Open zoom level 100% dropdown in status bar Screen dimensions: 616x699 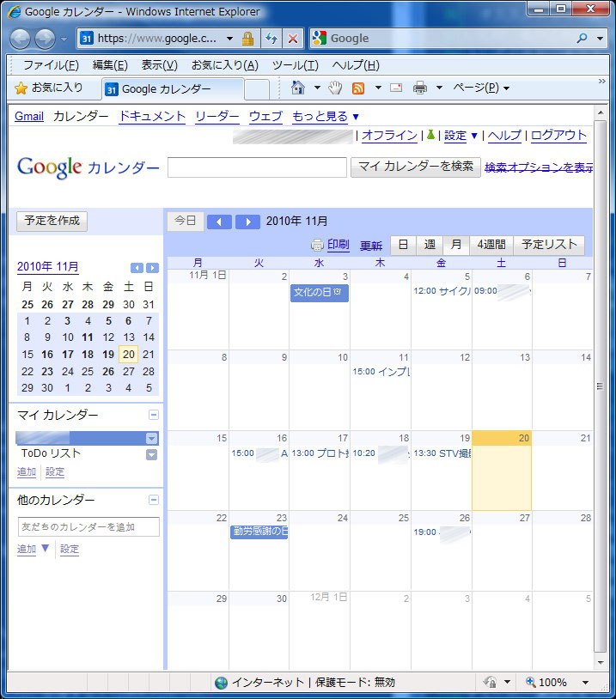(x=586, y=682)
